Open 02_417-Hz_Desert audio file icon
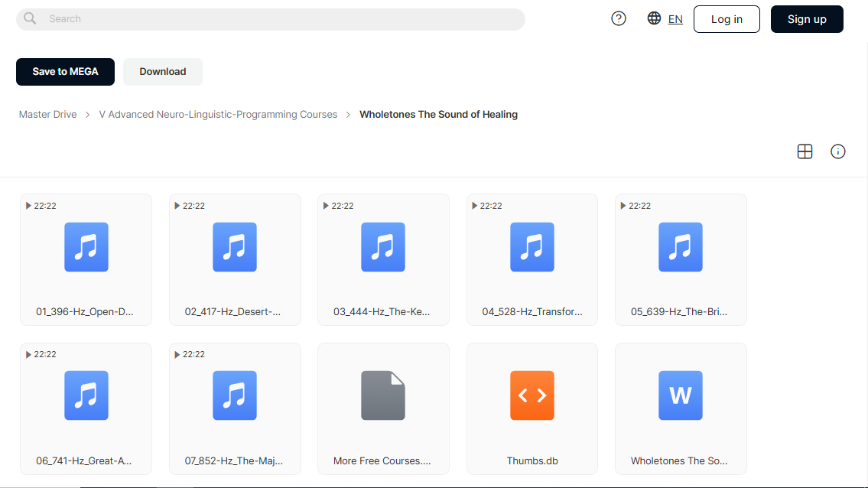 tap(235, 247)
